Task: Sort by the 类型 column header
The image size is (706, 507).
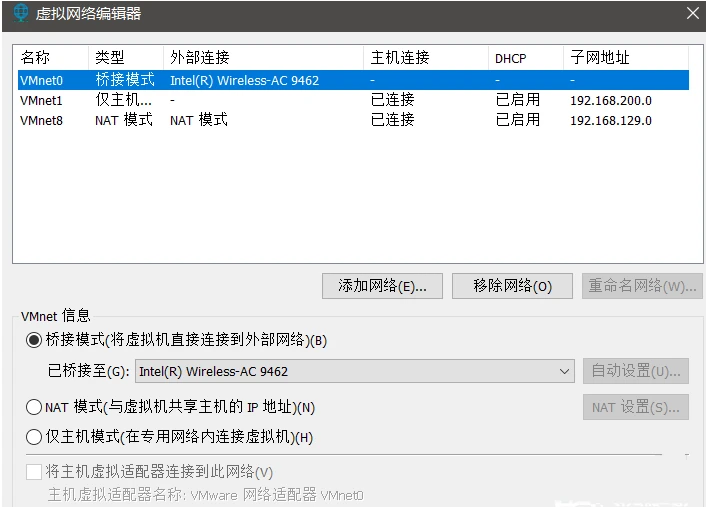Action: point(126,58)
